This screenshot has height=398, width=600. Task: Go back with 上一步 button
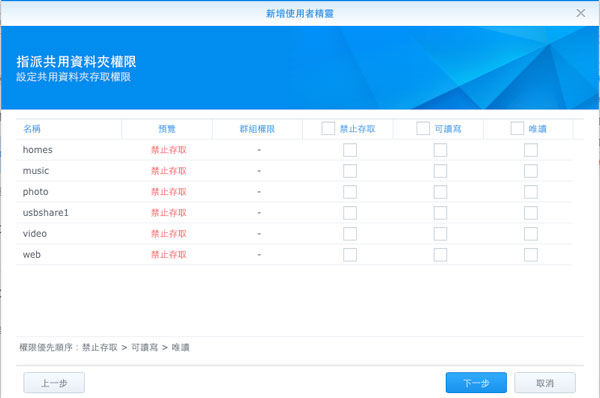[x=54, y=383]
